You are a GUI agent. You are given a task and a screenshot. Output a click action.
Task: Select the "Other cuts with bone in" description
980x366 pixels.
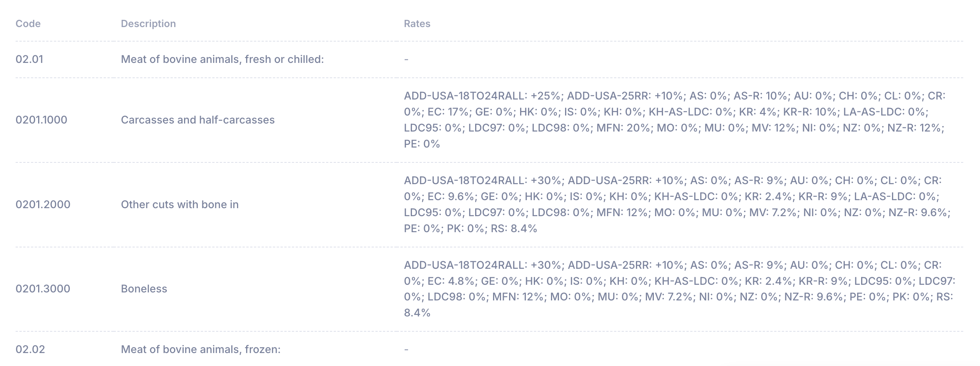click(179, 204)
